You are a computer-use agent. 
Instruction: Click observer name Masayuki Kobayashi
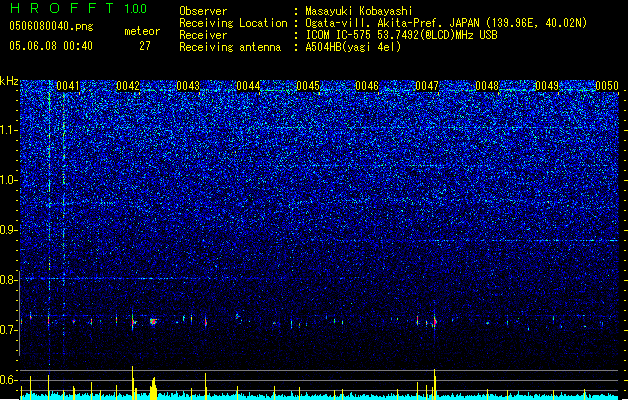pyautogui.click(x=359, y=11)
